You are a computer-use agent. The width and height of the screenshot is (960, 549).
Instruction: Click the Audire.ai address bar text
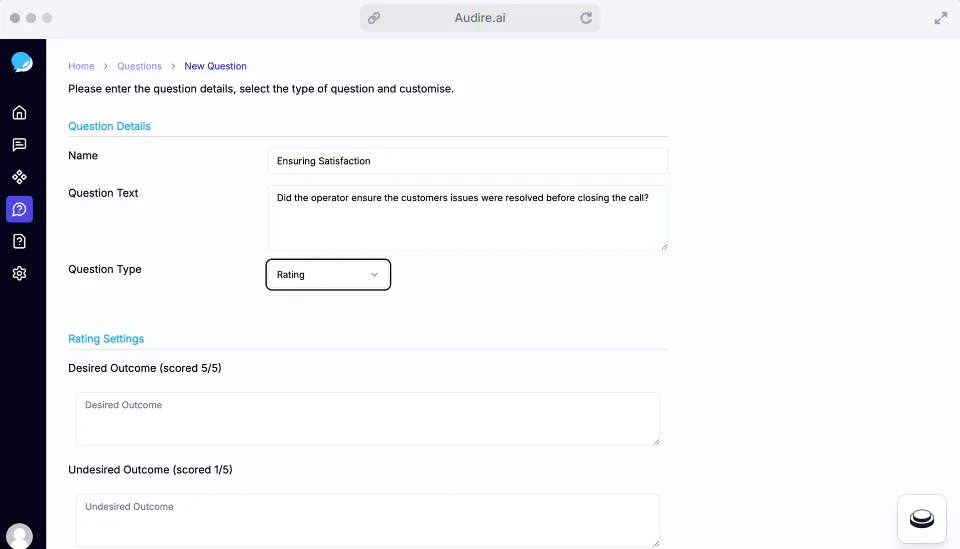coord(480,18)
